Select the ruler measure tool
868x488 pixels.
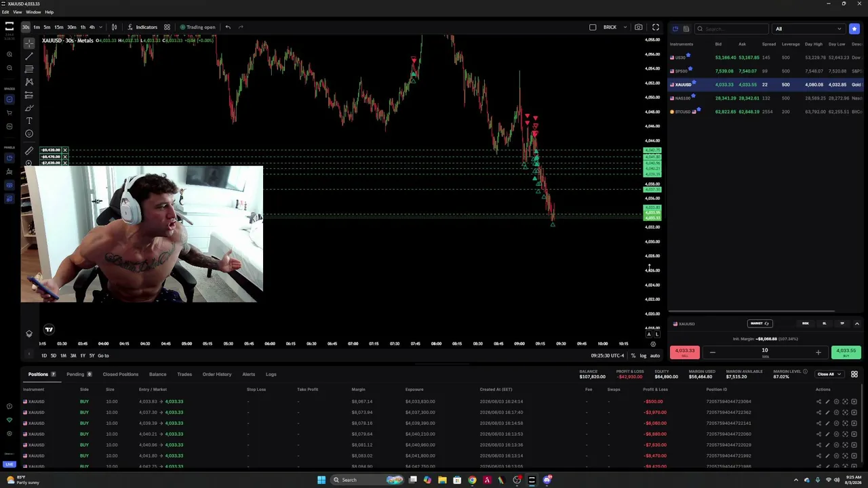click(x=29, y=150)
